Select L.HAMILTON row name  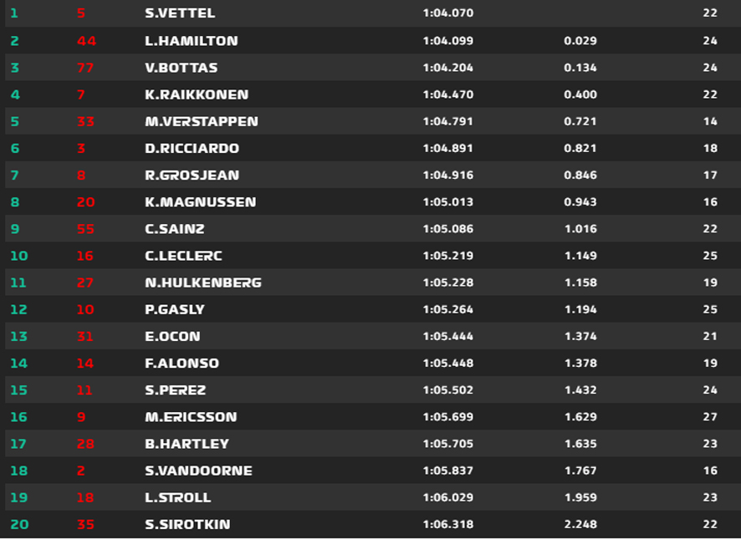191,41
